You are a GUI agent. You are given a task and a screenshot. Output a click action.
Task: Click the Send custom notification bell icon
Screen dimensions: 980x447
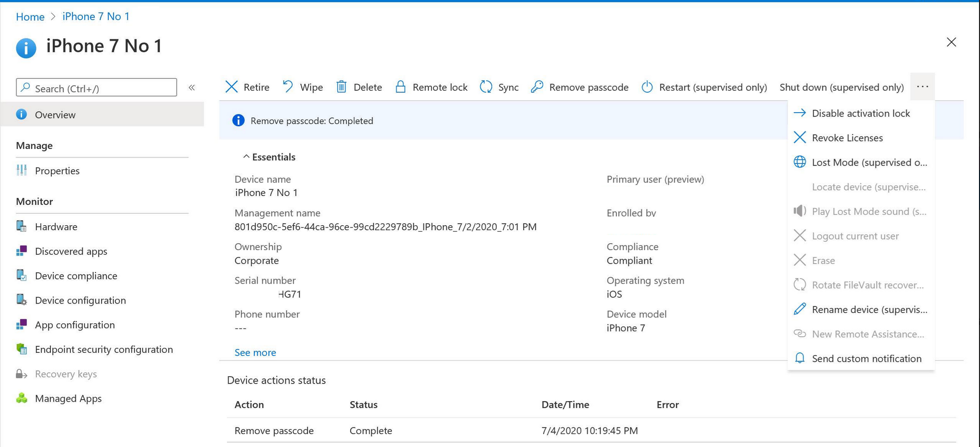pos(800,358)
